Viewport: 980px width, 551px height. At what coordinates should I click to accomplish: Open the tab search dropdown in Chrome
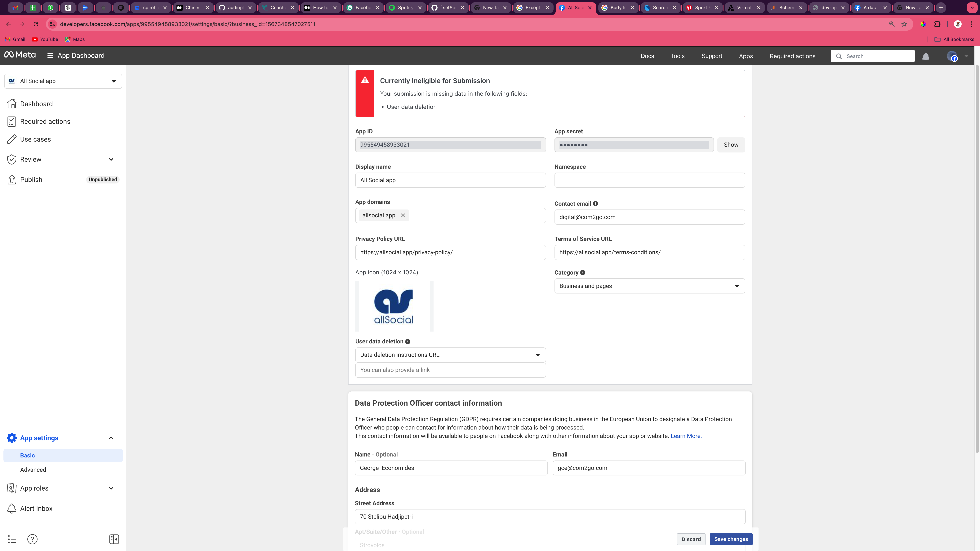click(972, 7)
